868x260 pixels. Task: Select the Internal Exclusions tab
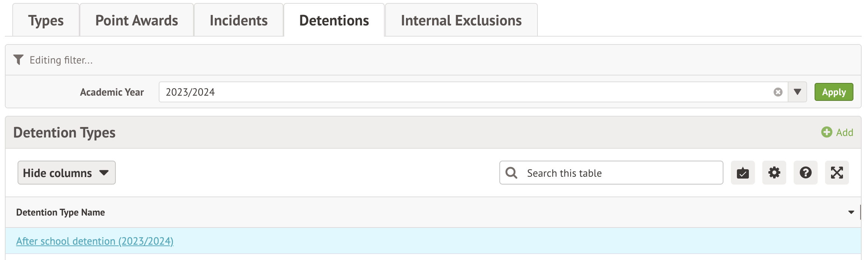point(461,21)
